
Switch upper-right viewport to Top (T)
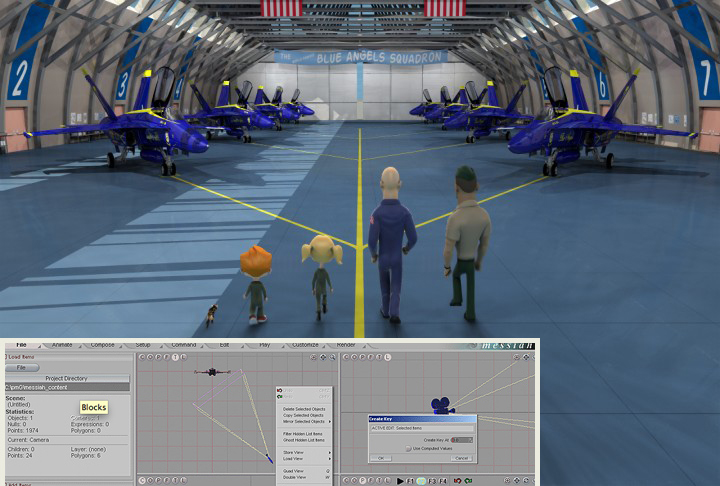coord(379,357)
